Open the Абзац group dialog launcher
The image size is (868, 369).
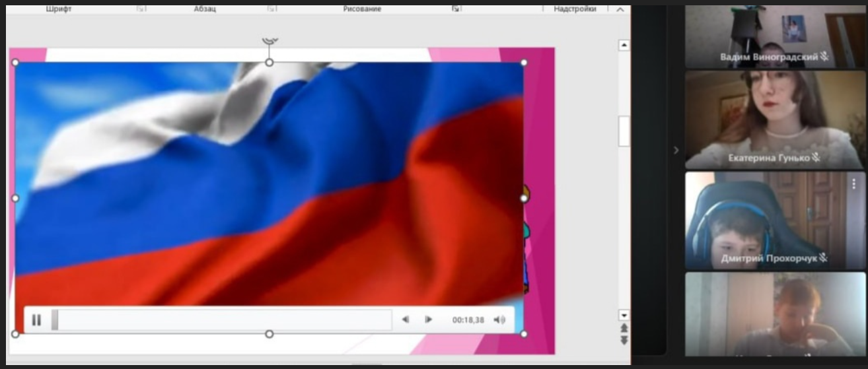tap(270, 9)
